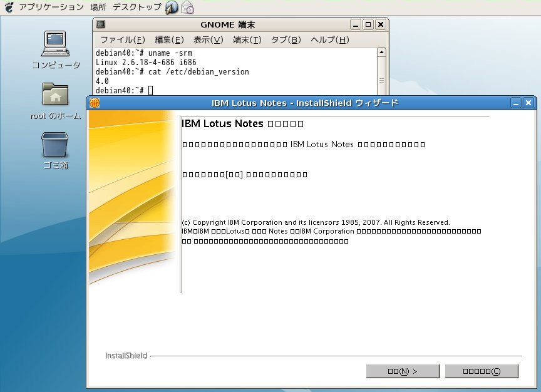Launch the web browser icon in the top panel
The width and height of the screenshot is (541, 392).
[x=172, y=8]
